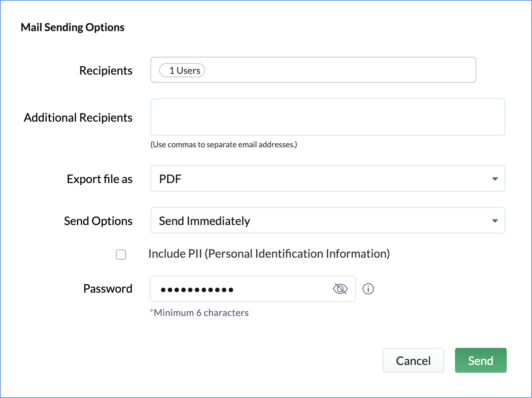The image size is (532, 398).
Task: Click the Include PII label text
Action: tap(269, 254)
